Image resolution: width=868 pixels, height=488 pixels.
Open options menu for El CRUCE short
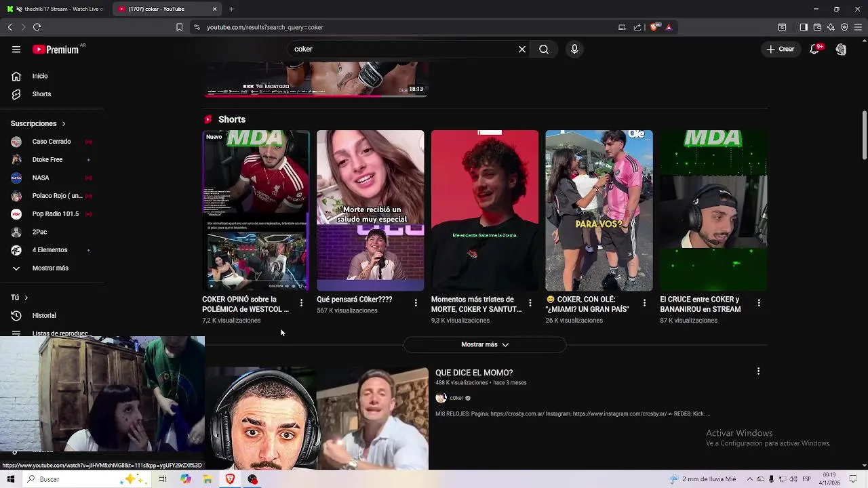click(759, 303)
